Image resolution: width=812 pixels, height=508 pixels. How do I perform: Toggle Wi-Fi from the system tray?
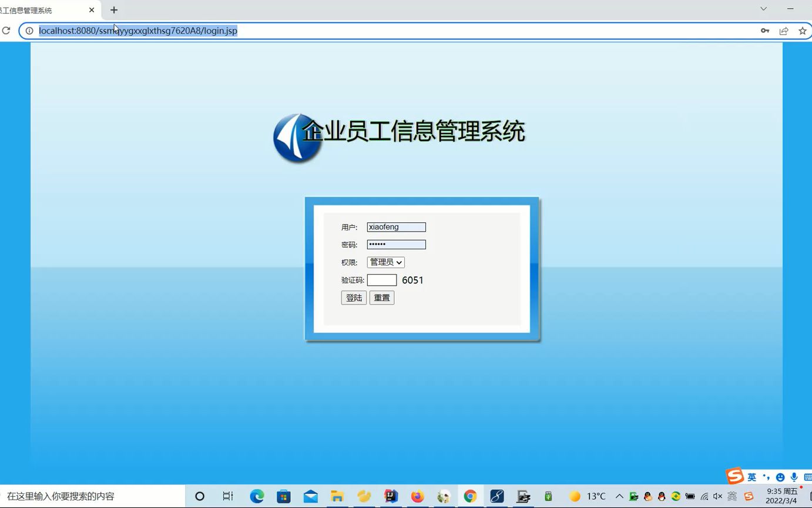[x=704, y=496]
